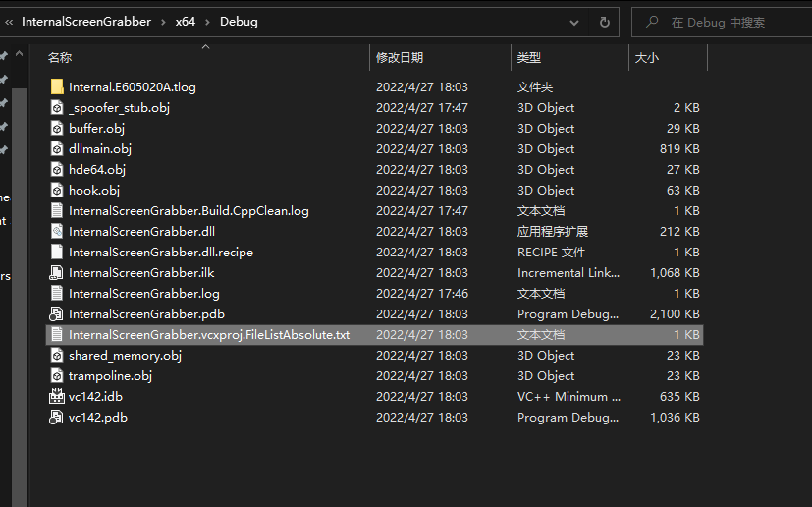812x507 pixels.
Task: Click the InternalScreenGrabber.dll file icon
Action: tap(57, 231)
